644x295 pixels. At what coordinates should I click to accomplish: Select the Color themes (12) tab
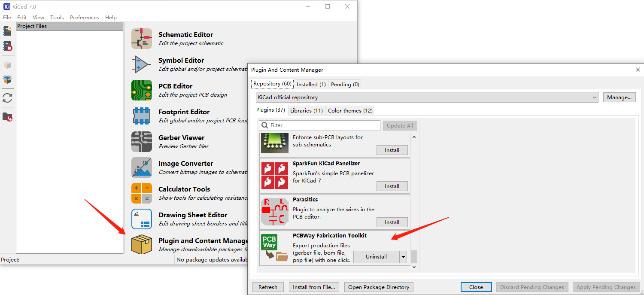click(350, 111)
